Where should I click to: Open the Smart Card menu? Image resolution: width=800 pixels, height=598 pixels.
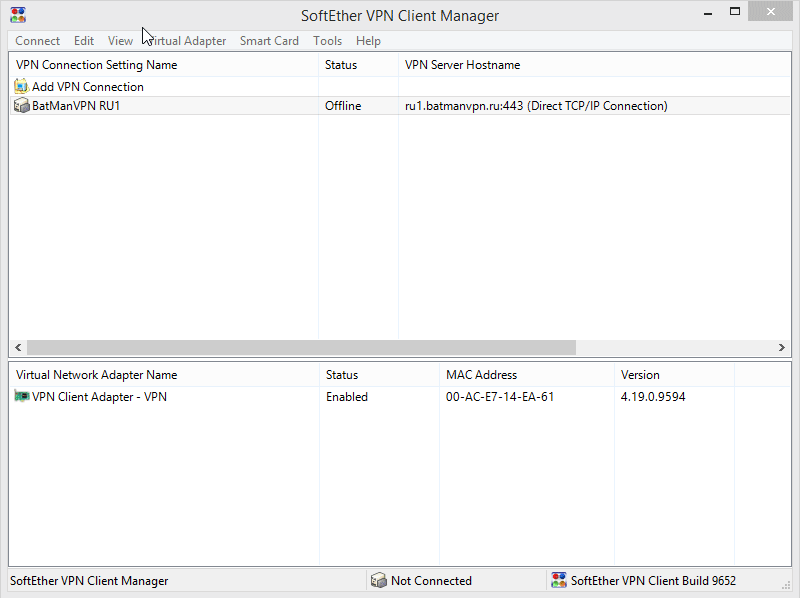pyautogui.click(x=269, y=40)
